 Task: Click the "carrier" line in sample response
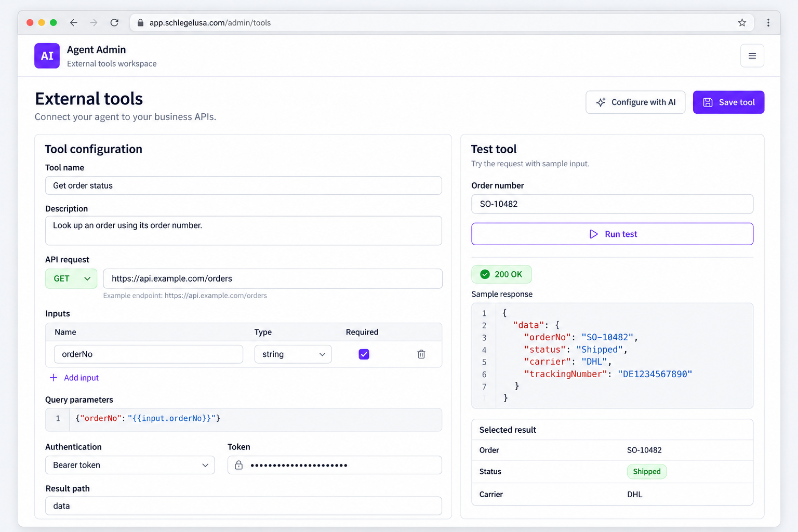(568, 362)
